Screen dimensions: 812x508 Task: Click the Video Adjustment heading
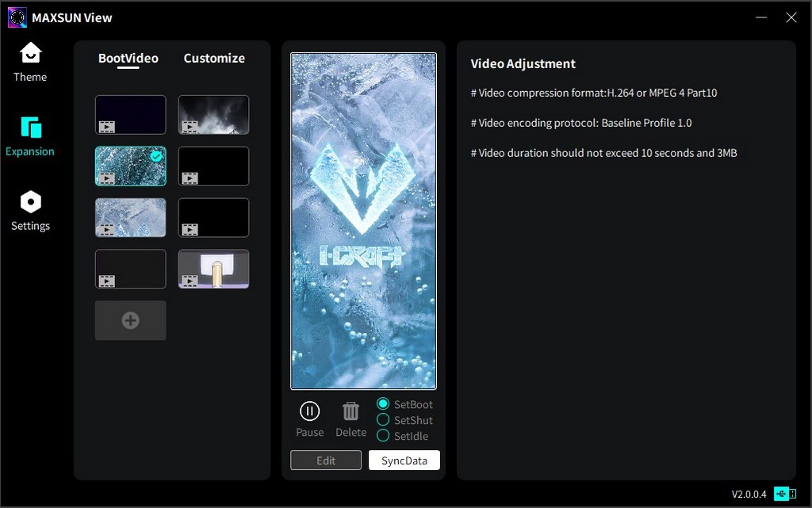point(523,63)
